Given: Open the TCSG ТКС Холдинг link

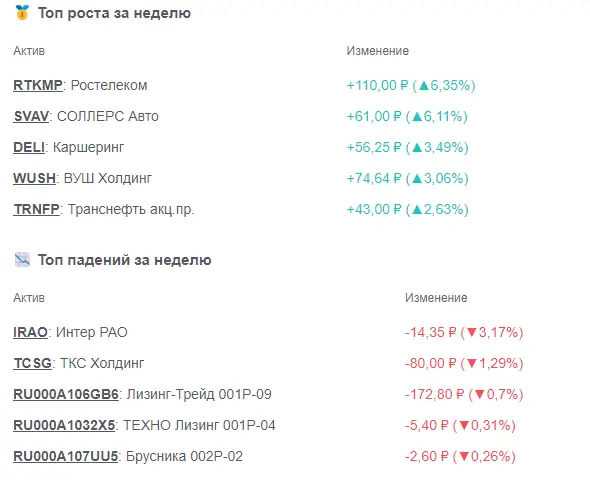Looking at the screenshot, I should 32,363.
